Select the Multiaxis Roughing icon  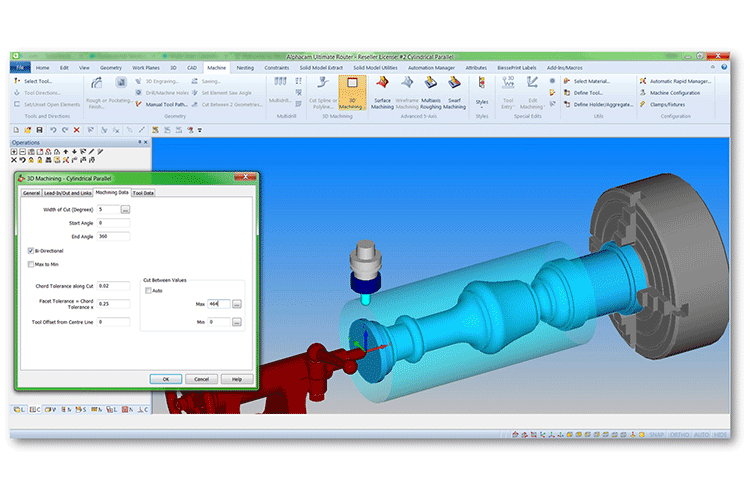[430, 92]
